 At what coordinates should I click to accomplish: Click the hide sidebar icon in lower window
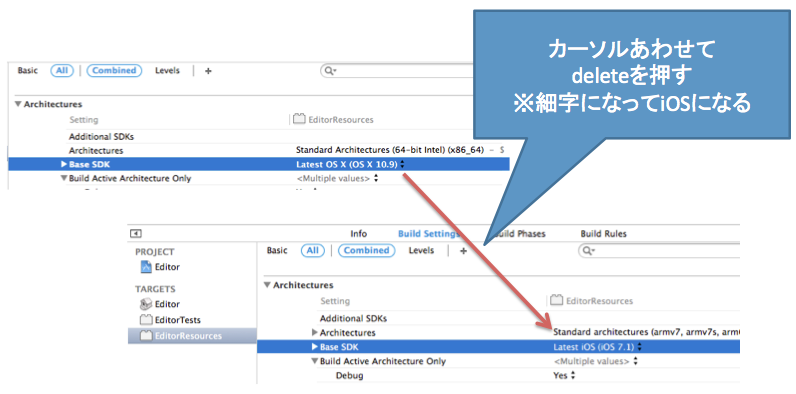point(136,234)
